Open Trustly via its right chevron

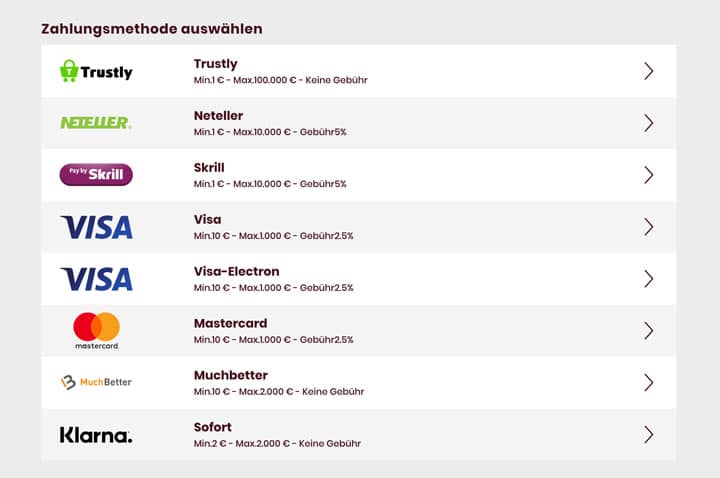[x=648, y=71]
